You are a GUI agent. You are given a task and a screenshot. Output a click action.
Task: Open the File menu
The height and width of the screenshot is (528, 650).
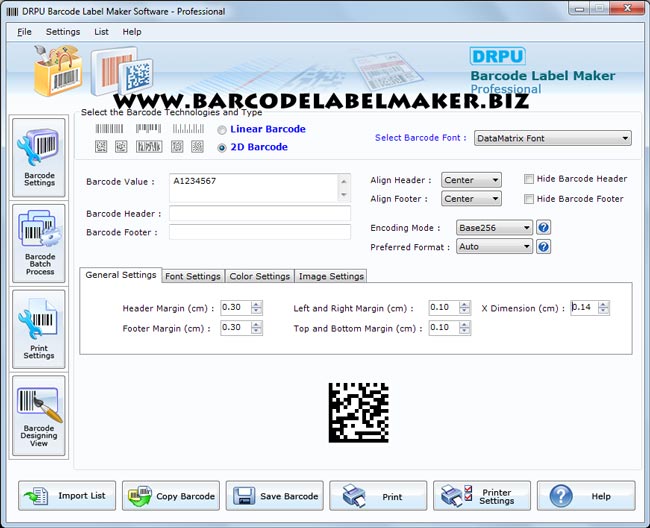pos(24,32)
